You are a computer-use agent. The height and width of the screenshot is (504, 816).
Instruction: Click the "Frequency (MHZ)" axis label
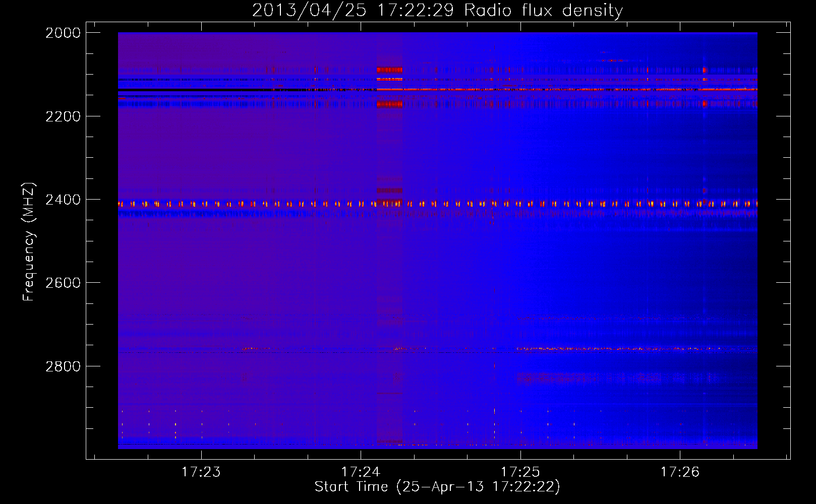click(x=29, y=242)
